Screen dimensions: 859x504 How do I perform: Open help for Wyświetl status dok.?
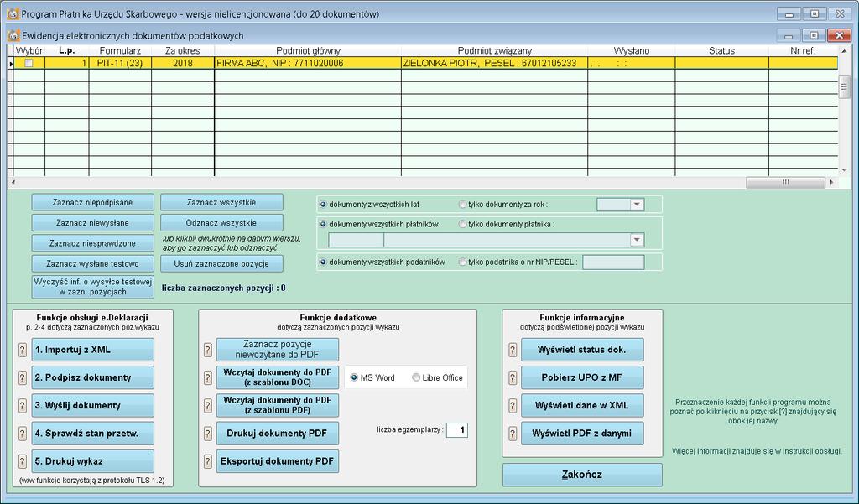(513, 350)
